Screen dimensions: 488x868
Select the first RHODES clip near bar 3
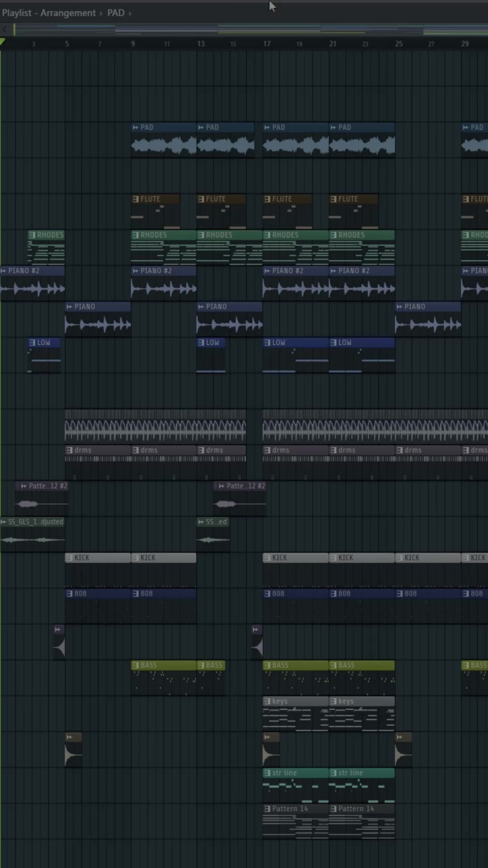click(47, 247)
